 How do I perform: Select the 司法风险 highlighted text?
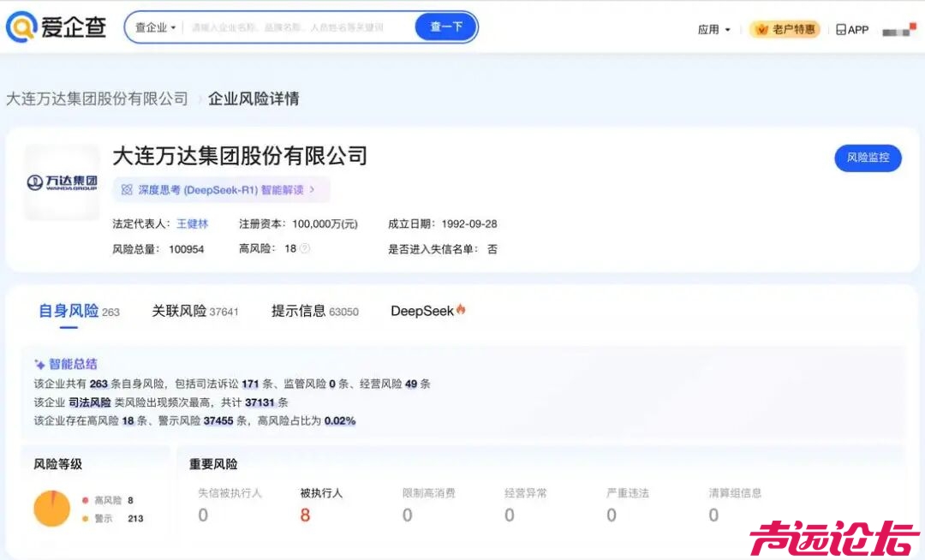tap(90, 402)
